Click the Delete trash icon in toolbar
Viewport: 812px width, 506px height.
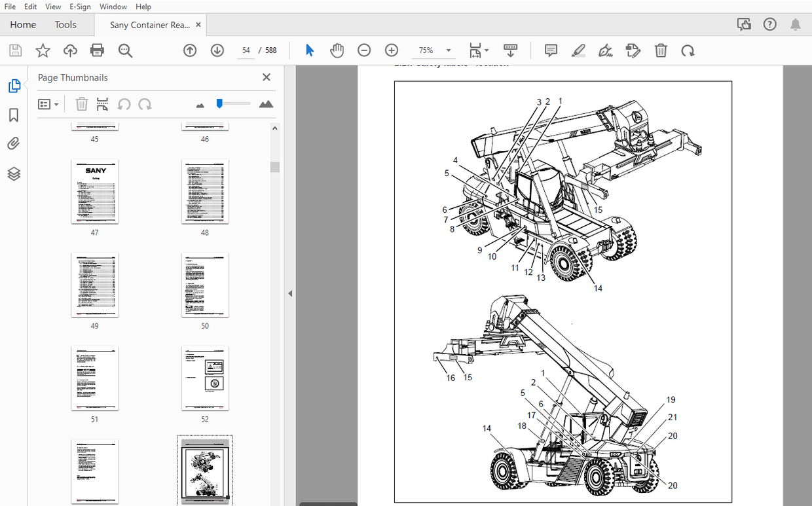pyautogui.click(x=661, y=50)
